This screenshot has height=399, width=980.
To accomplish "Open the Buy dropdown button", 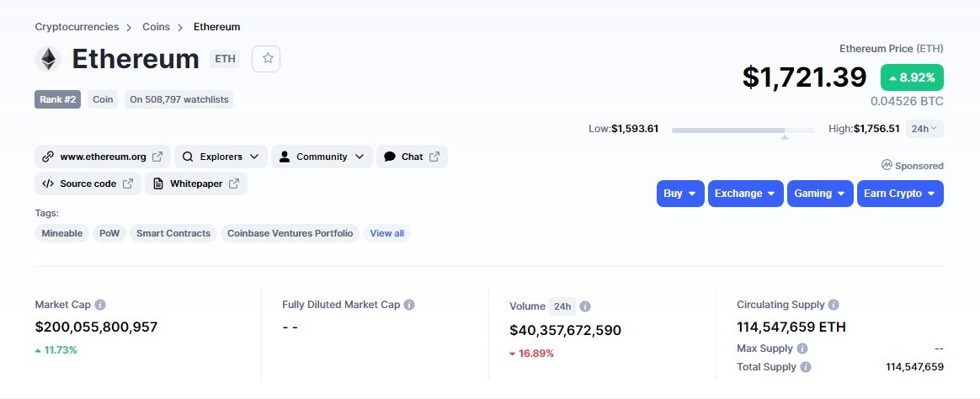I will pos(680,194).
